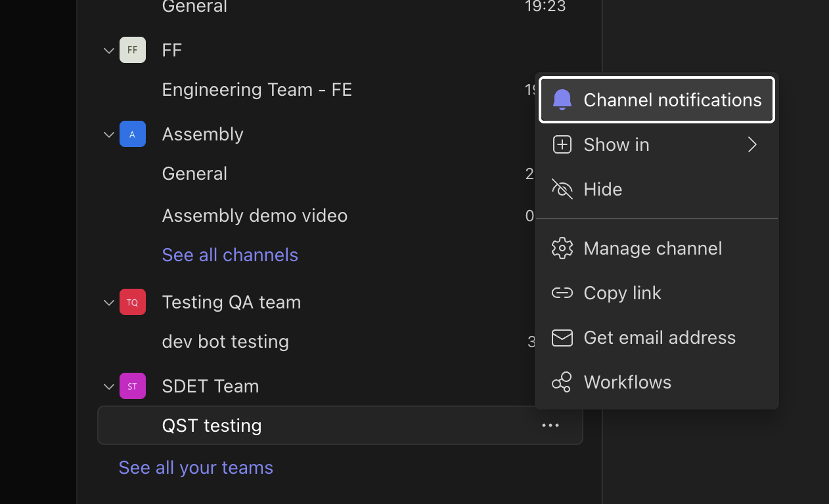Click the bell icon for Channel notifications
This screenshot has height=504, width=829.
(562, 100)
